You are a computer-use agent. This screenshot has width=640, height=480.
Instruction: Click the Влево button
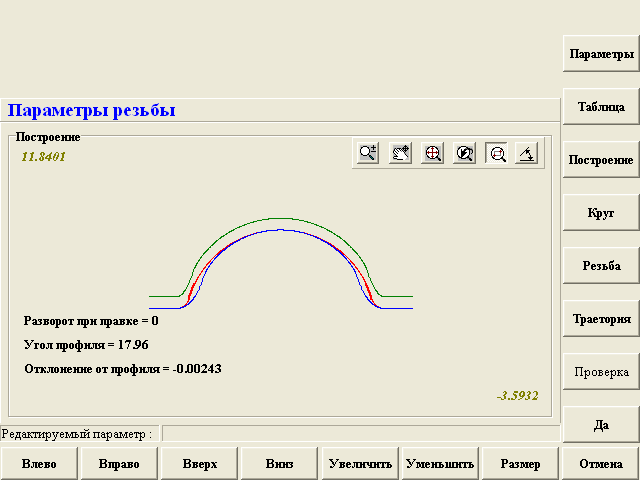tap(39, 464)
